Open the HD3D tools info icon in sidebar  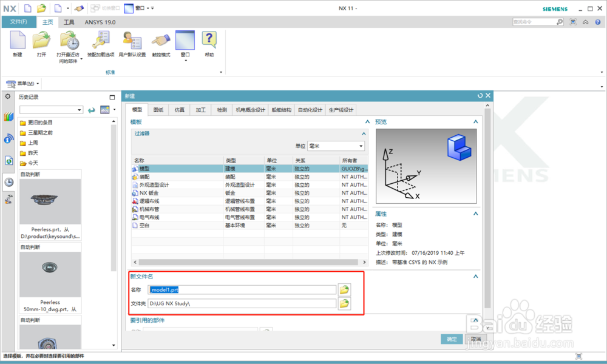click(x=8, y=138)
